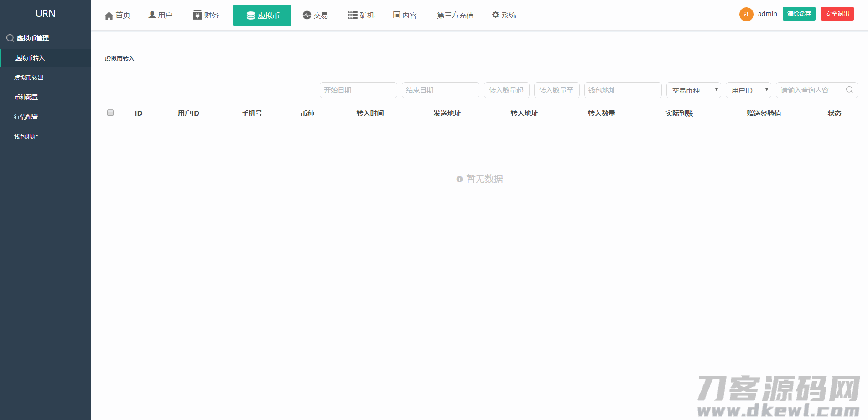Image resolution: width=868 pixels, height=420 pixels.
Task: Open the 内容 menu tab
Action: tap(405, 16)
